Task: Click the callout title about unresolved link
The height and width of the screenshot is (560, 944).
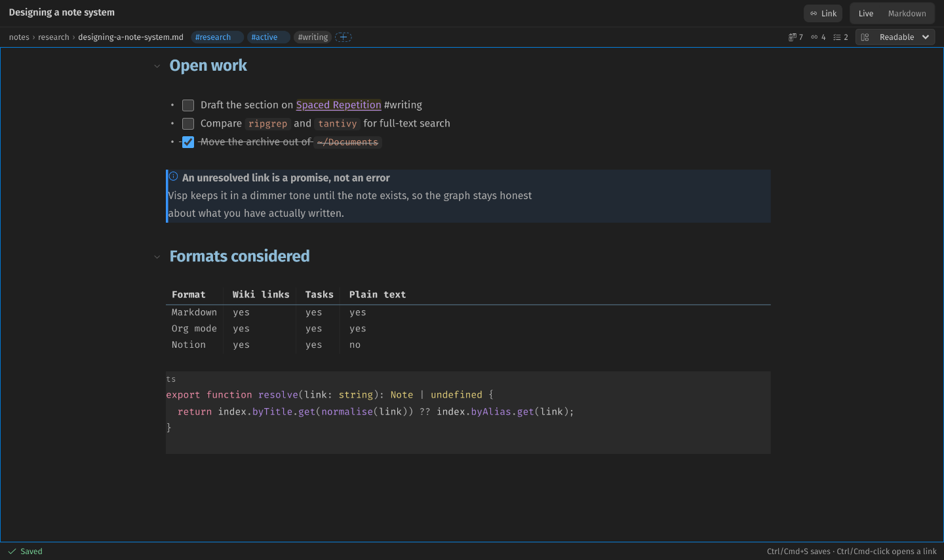Action: [286, 177]
